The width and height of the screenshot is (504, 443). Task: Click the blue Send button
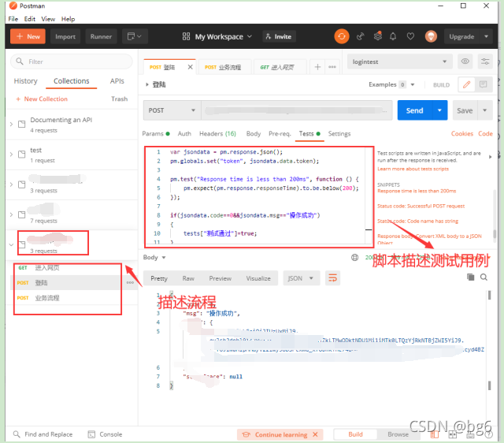point(415,110)
